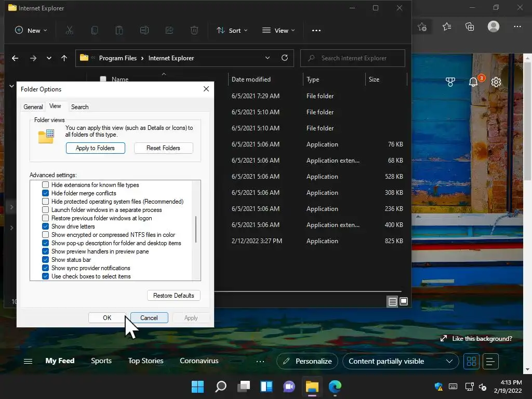Screen dimensions: 532x399
Task: Enable Launch folder windows in a separate process
Action: click(46, 210)
